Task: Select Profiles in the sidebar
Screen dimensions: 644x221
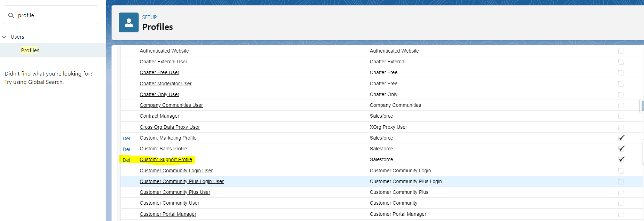Action: click(30, 50)
